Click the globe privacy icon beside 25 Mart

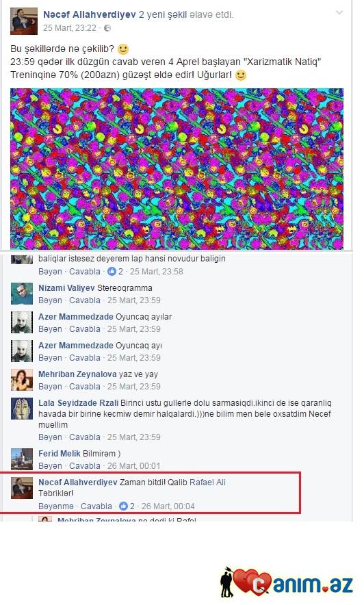pyautogui.click(x=107, y=28)
